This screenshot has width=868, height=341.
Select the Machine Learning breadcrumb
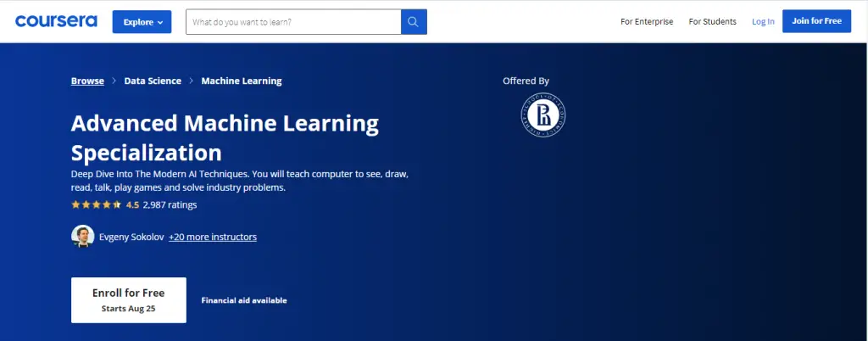(x=242, y=81)
